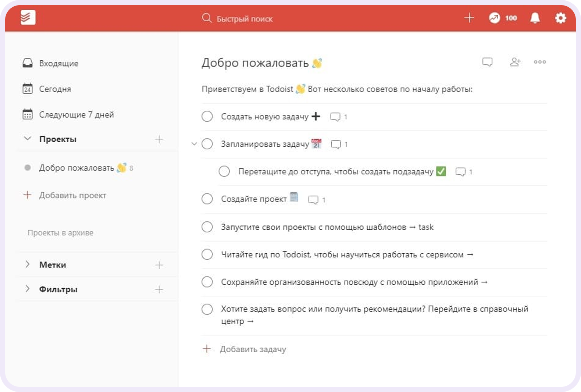Screen dimensions: 581x392
Task: Open the project more options menu
Action: point(540,62)
